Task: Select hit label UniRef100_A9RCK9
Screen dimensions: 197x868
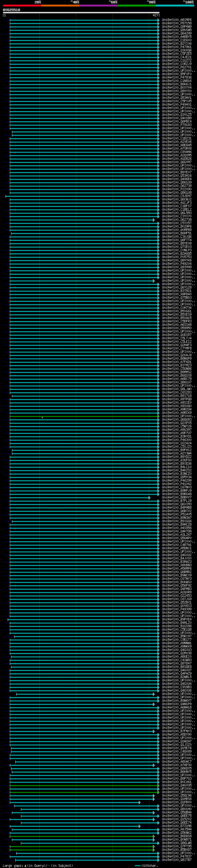Action: pos(176,413)
